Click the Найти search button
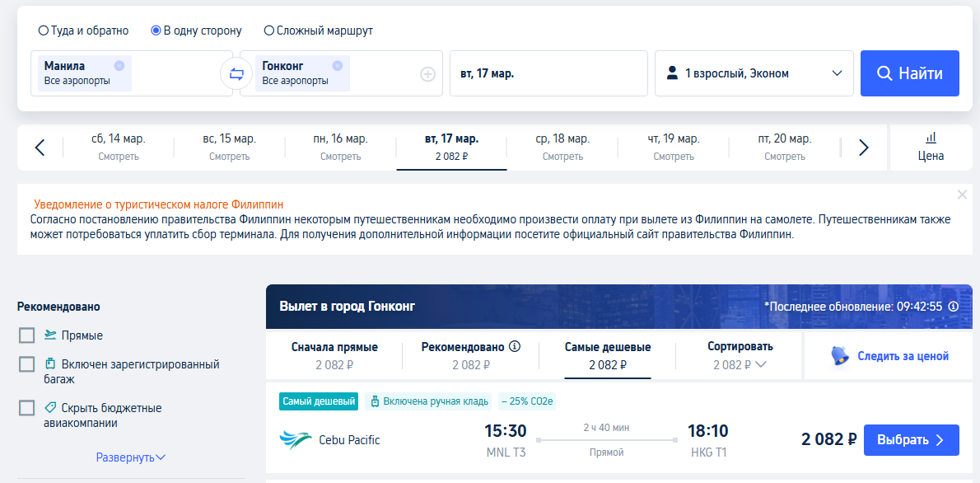Viewport: 980px width, 483px height. click(910, 73)
